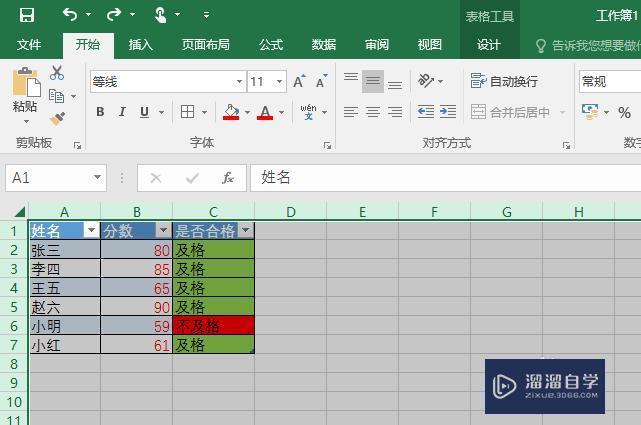Open the 粘贴 paste options arrow
This screenshot has width=641, height=425.
click(26, 121)
